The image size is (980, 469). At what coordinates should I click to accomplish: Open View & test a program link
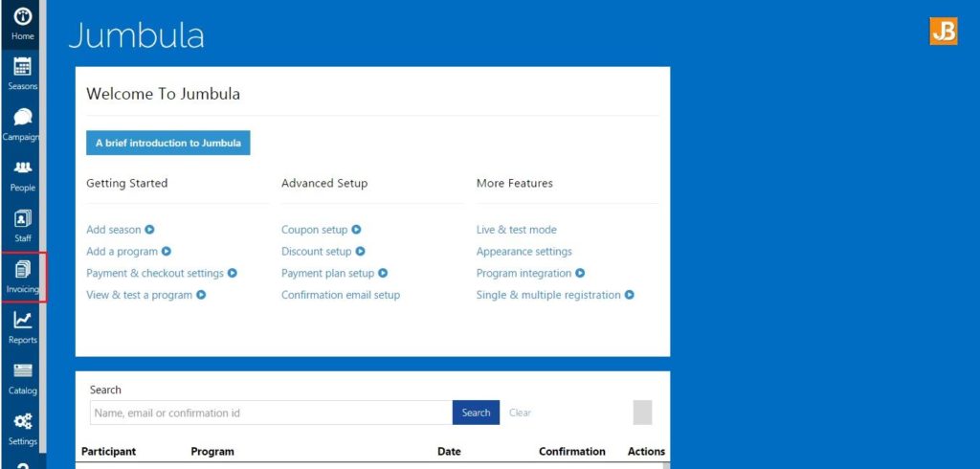140,295
